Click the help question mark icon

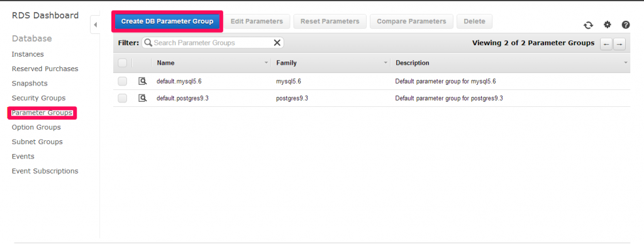[x=626, y=25]
